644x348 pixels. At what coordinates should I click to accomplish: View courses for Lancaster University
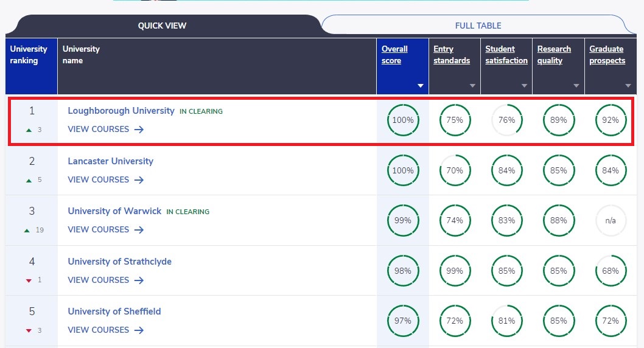pos(105,179)
